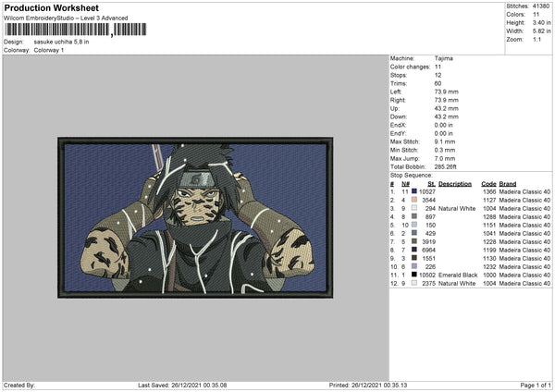Select the Min Stitch value '0.3 mm'
This screenshot has height=392, width=555.
[x=445, y=150]
